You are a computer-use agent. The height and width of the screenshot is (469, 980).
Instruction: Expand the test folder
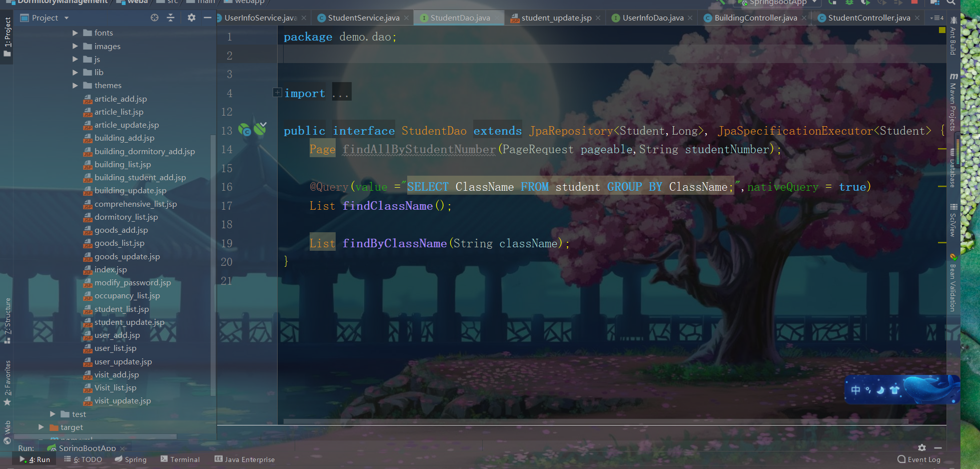pyautogui.click(x=53, y=414)
